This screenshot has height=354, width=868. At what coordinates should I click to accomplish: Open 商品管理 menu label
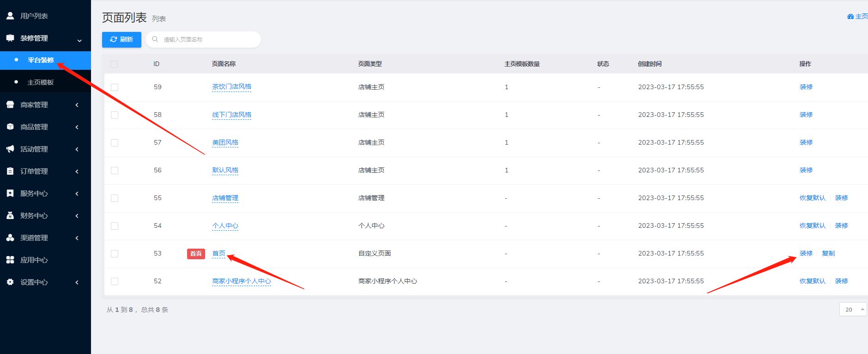click(34, 127)
